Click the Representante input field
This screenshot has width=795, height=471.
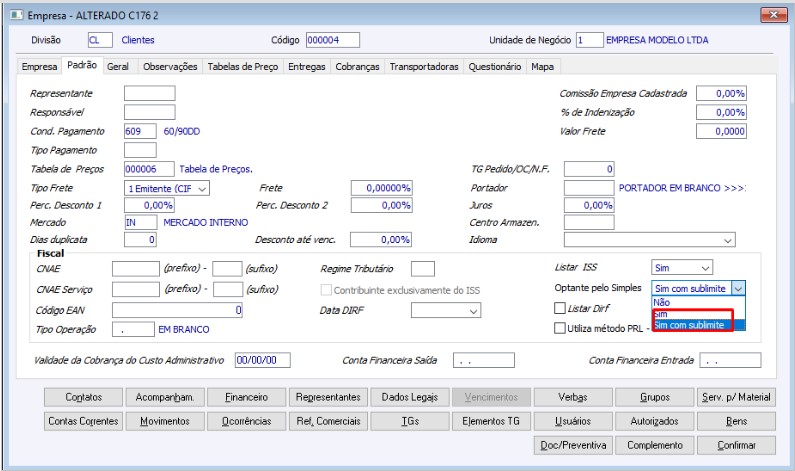tap(150, 93)
